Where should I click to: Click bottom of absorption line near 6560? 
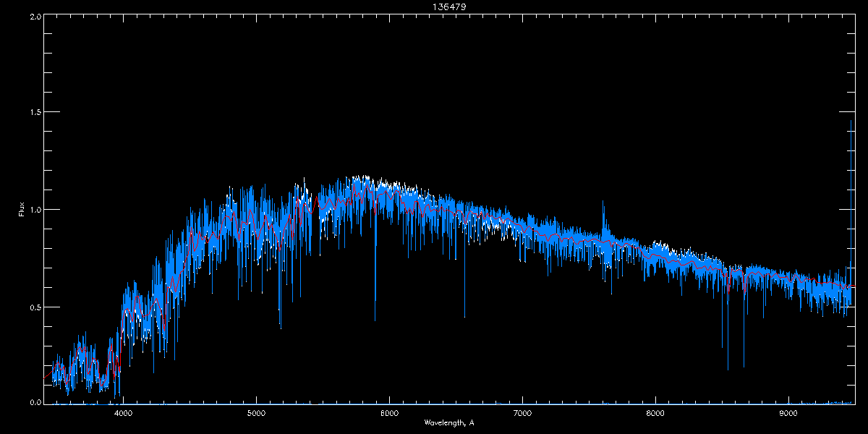(464, 316)
